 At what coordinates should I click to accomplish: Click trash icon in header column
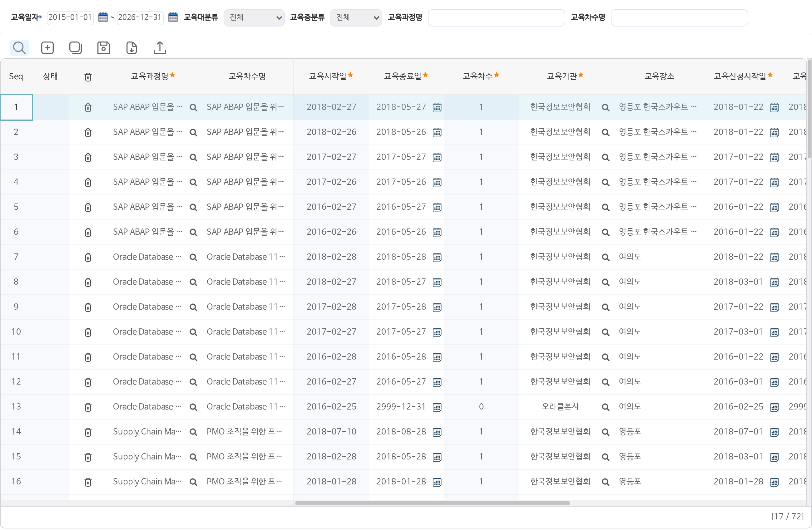point(88,77)
